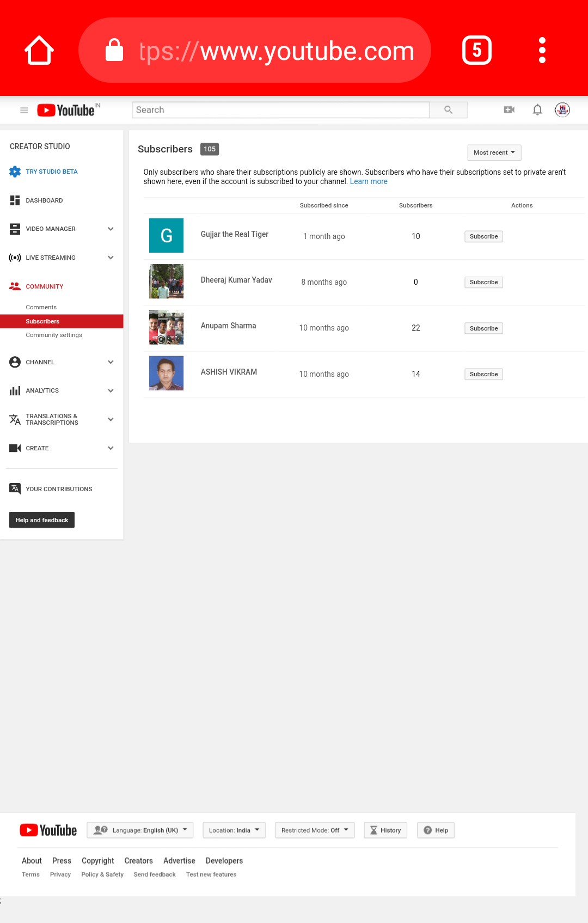Viewport: 588px width, 923px height.
Task: Tap the browser home icon
Action: coord(39,50)
